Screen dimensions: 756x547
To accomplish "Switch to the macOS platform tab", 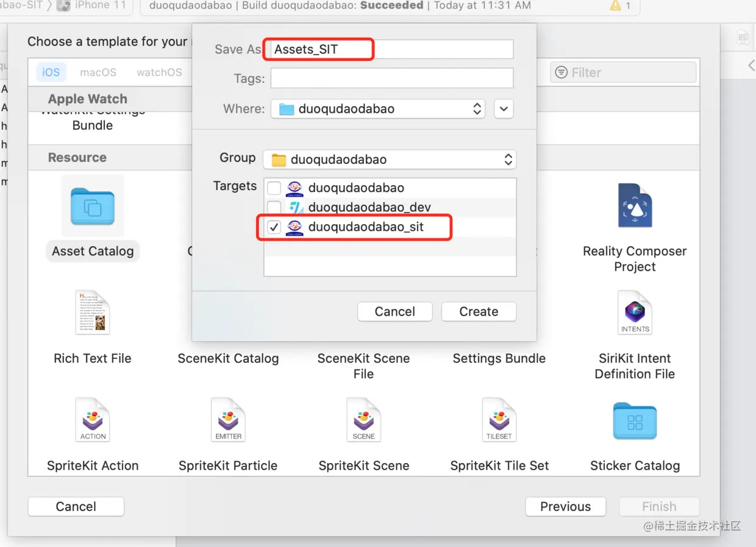I will (x=98, y=72).
